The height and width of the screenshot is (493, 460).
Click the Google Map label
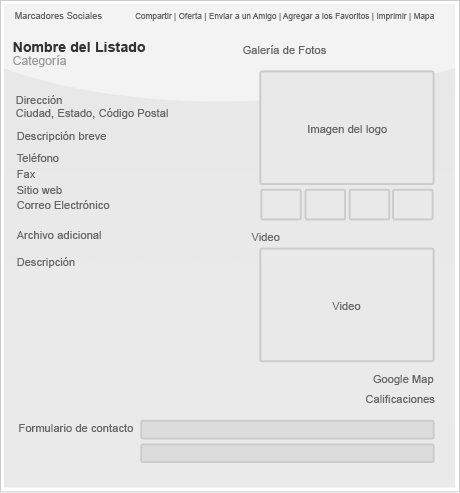click(403, 379)
